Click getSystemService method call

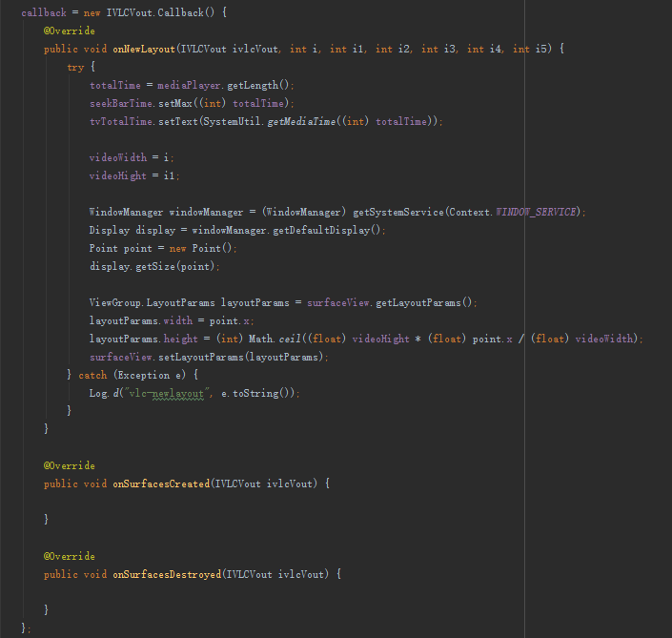pyautogui.click(x=398, y=212)
